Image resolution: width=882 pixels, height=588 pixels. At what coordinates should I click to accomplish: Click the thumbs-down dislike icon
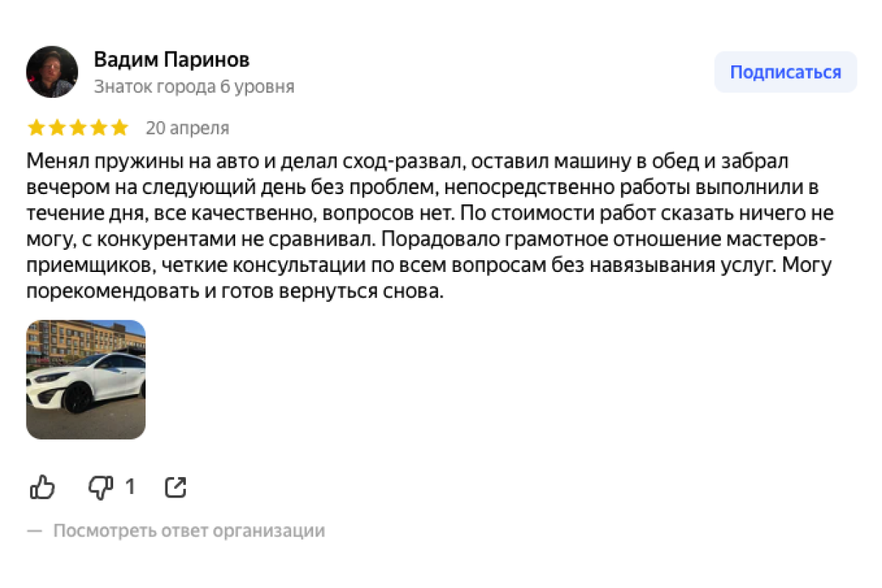tap(101, 487)
